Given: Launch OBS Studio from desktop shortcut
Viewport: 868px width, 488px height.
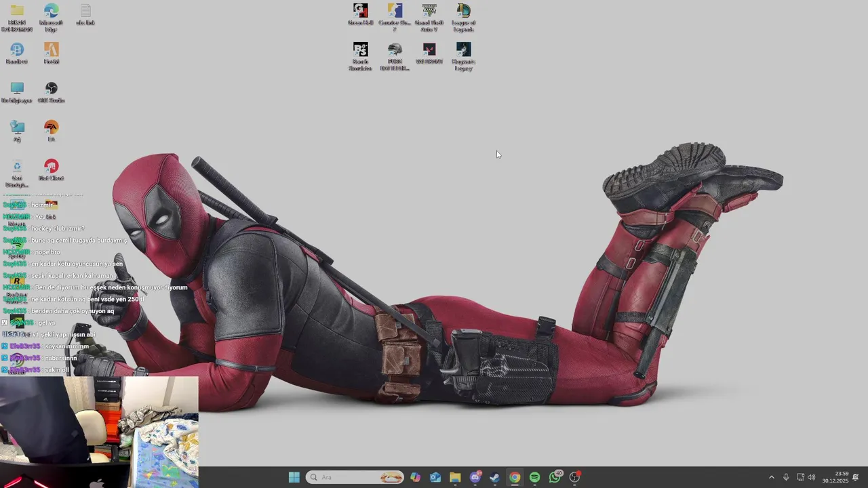Looking at the screenshot, I should pyautogui.click(x=51, y=93).
